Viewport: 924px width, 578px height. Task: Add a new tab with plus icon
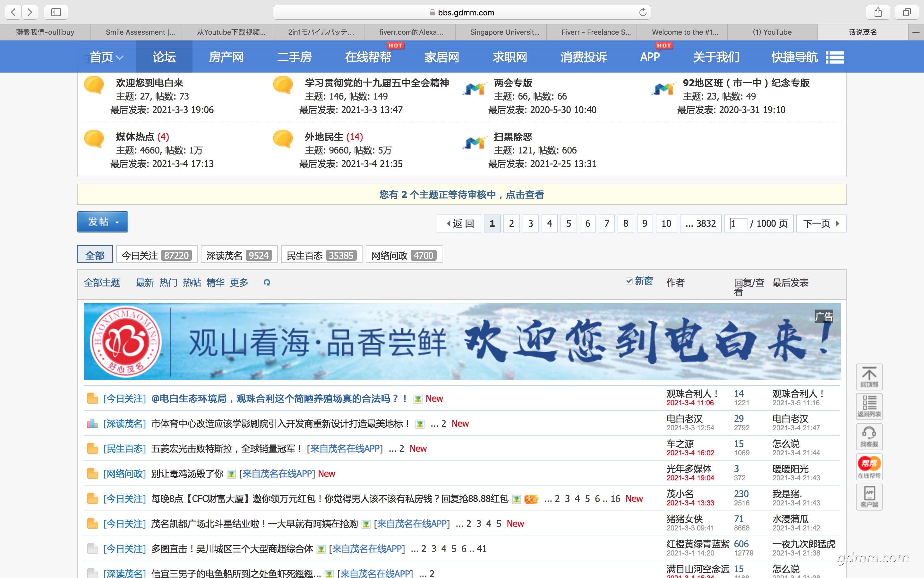click(x=916, y=32)
